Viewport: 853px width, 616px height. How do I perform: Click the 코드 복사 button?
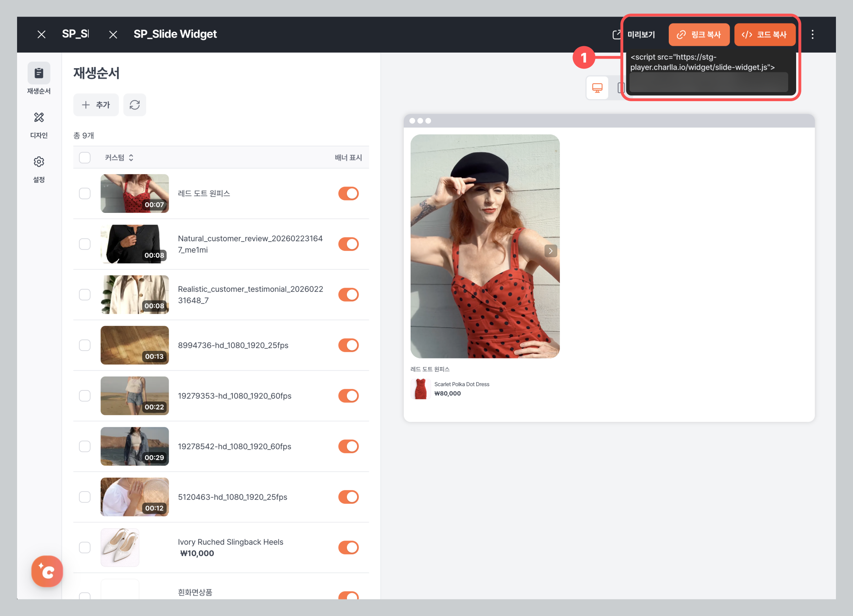click(764, 34)
